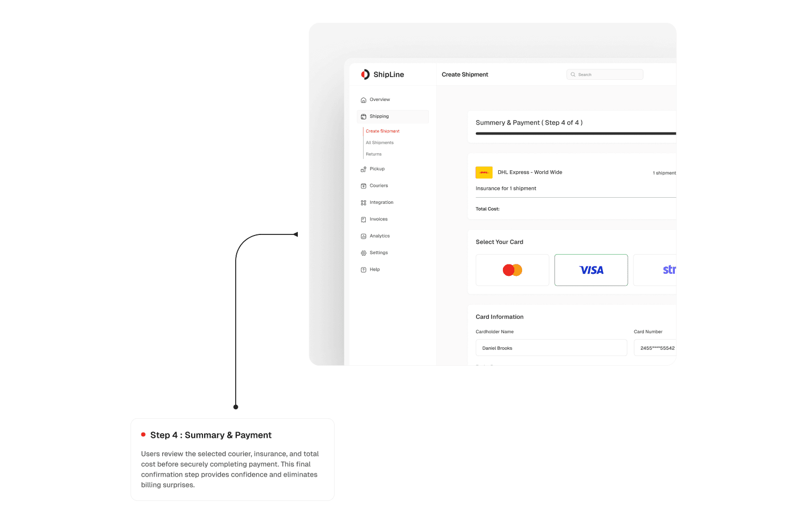Click the Help icon at sidebar bottom
808x532 pixels.
[x=364, y=269]
